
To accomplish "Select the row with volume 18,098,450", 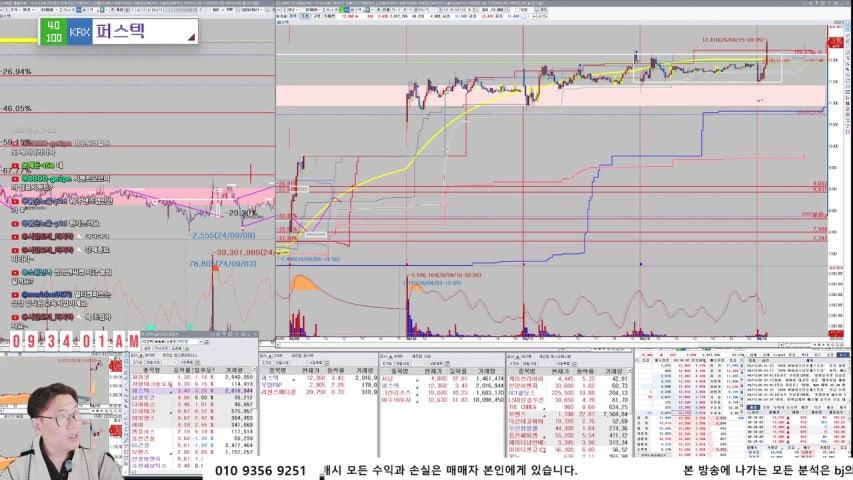I will pos(442,400).
